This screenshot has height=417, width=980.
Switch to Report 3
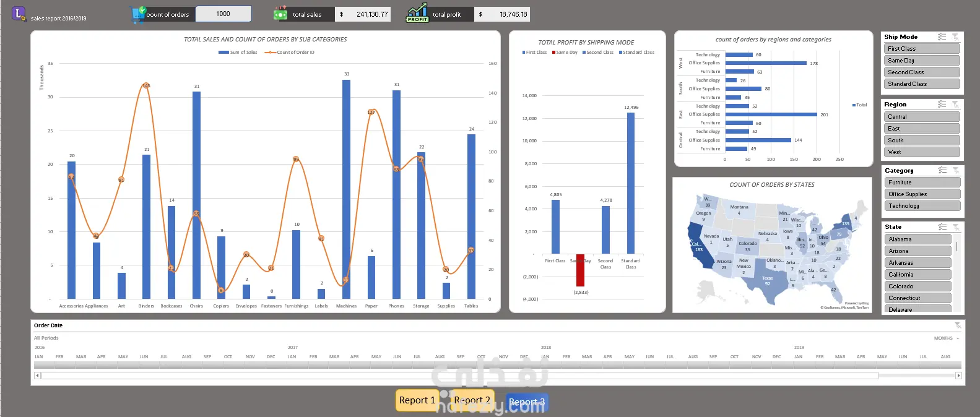(527, 402)
